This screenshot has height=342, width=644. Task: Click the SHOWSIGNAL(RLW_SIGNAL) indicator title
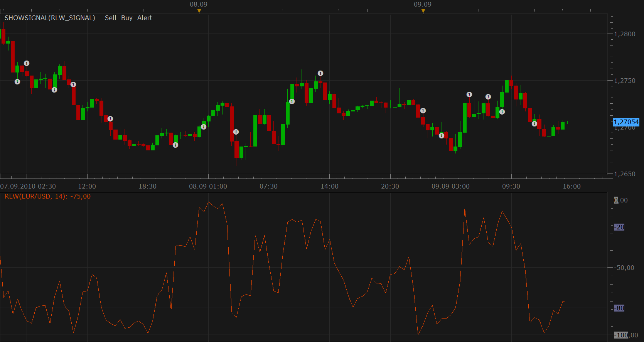click(50, 18)
